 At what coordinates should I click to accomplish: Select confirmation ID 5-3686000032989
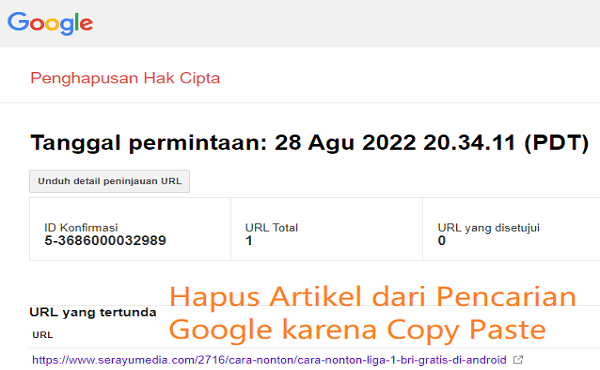coord(105,241)
